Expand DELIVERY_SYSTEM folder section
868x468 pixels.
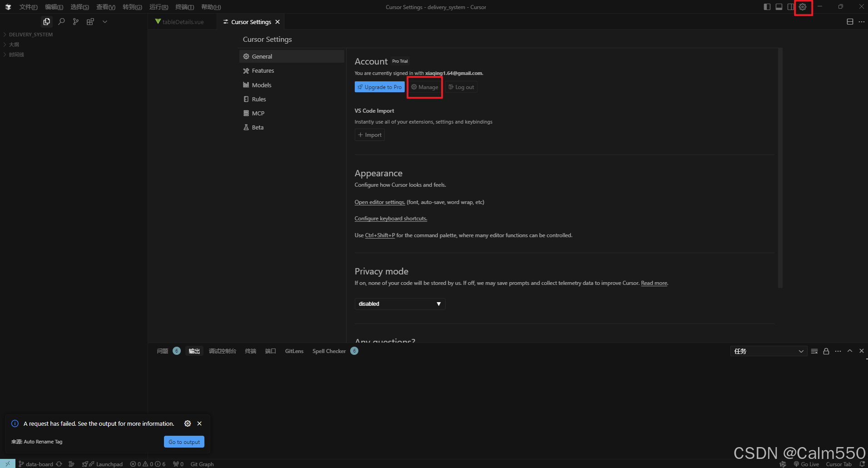click(74, 35)
